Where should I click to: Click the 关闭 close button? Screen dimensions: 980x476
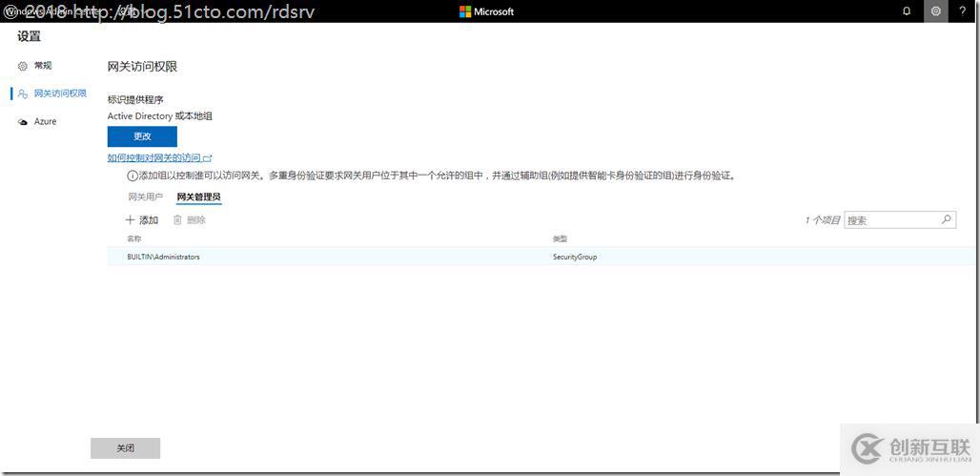click(x=126, y=448)
